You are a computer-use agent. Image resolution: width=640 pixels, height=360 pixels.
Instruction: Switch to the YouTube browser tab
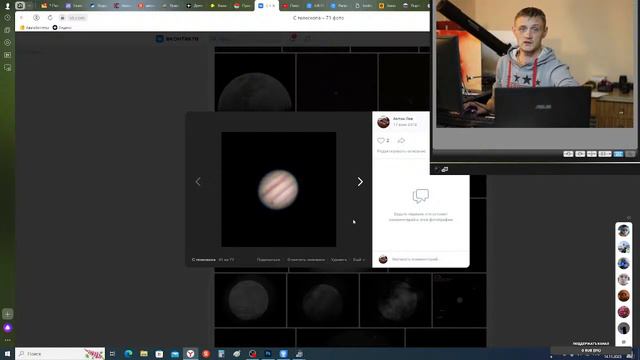coord(291,6)
